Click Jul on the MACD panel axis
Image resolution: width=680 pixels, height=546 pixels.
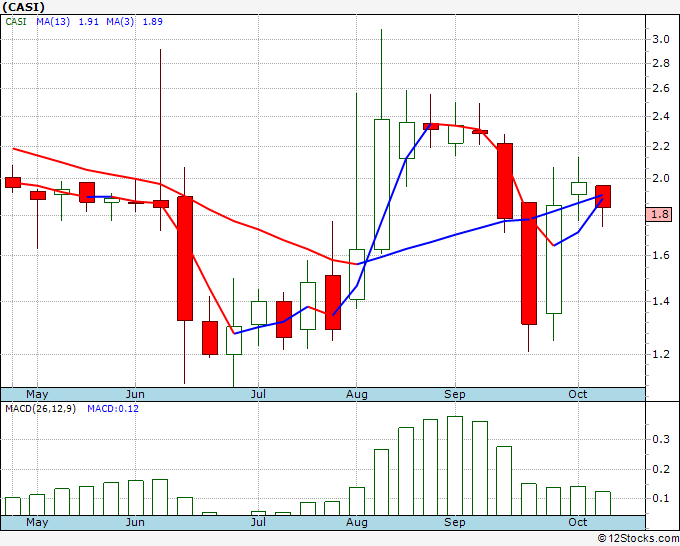(x=258, y=523)
